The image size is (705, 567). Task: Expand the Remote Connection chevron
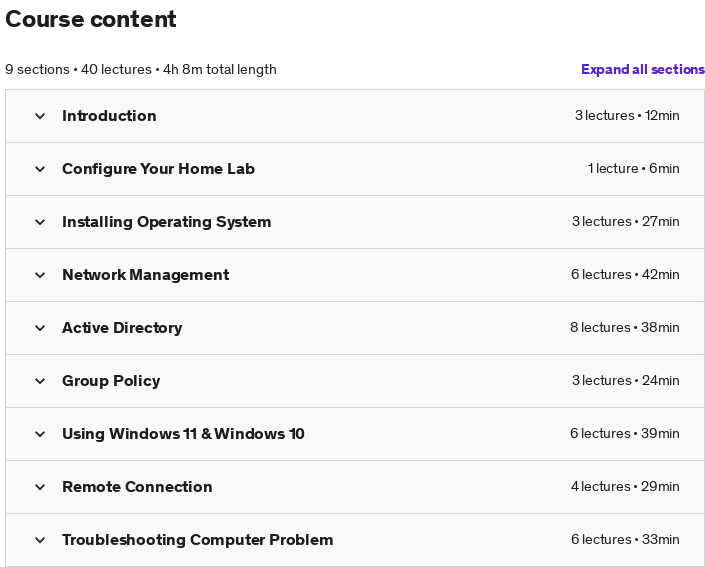(x=40, y=487)
